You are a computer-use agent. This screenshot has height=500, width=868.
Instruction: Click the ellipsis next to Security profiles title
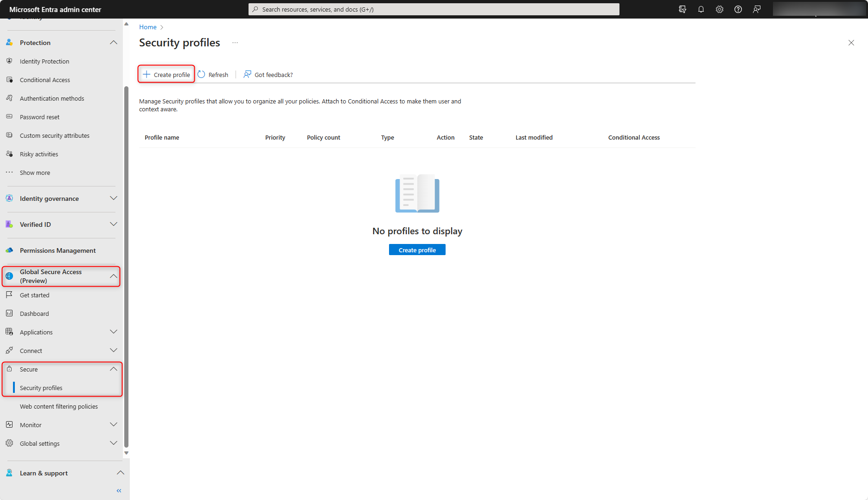pyautogui.click(x=235, y=43)
